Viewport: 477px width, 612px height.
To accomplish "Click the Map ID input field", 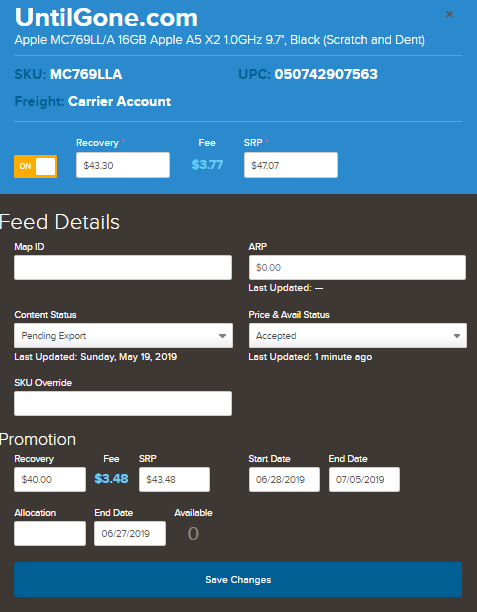I will [x=123, y=267].
